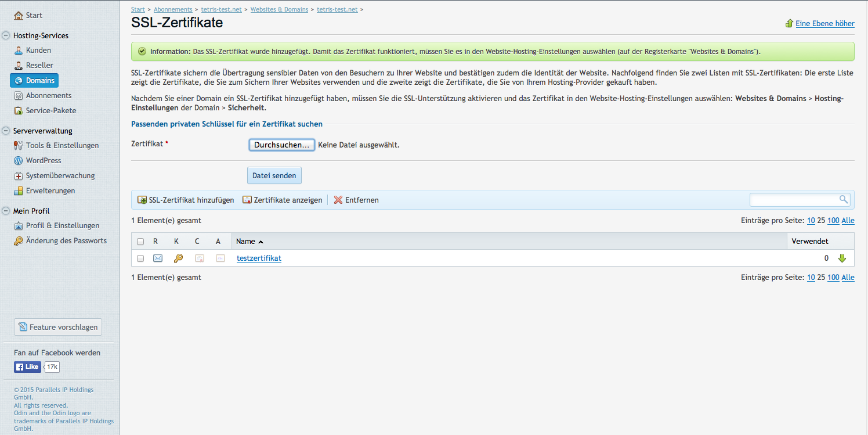Image resolution: width=868 pixels, height=435 pixels.
Task: Collapse the Serververwaltung sidebar section
Action: (x=6, y=131)
